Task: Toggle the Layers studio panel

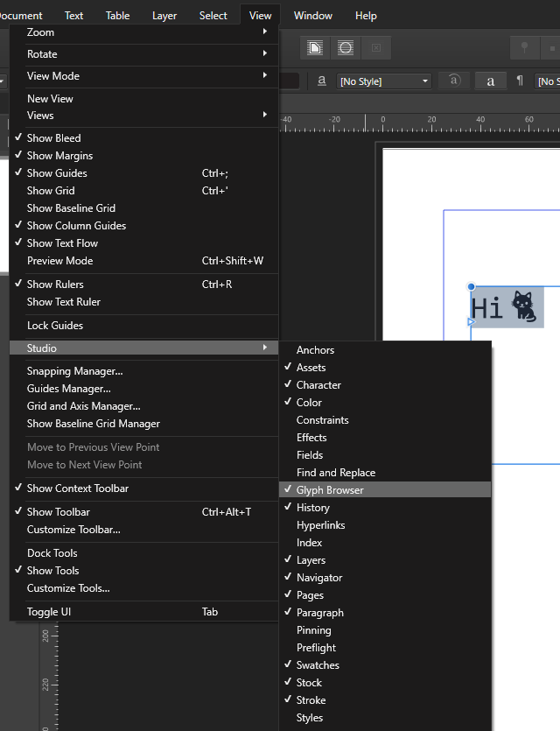Action: 385,560
